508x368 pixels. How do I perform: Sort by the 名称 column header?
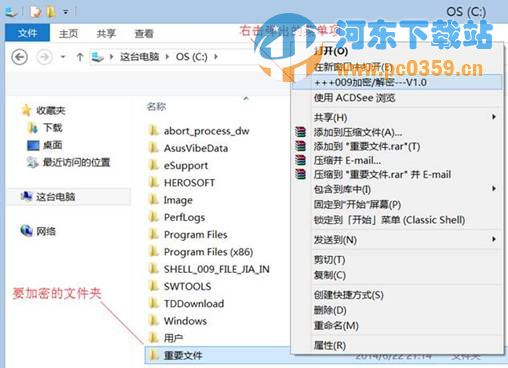pos(156,107)
